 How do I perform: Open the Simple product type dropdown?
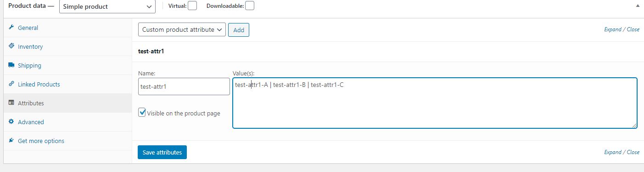pos(107,6)
